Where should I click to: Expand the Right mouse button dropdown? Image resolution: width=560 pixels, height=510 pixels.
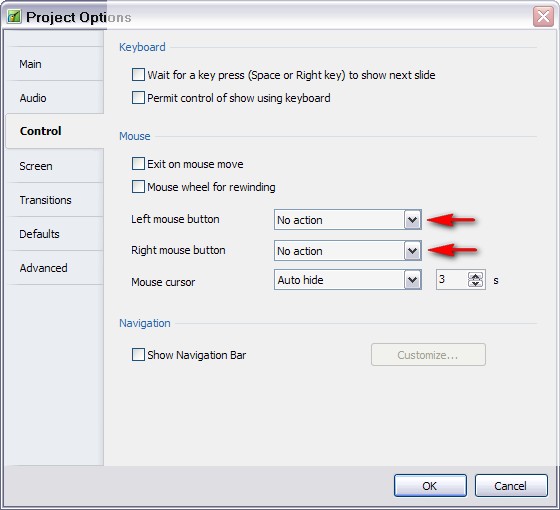pos(348,251)
